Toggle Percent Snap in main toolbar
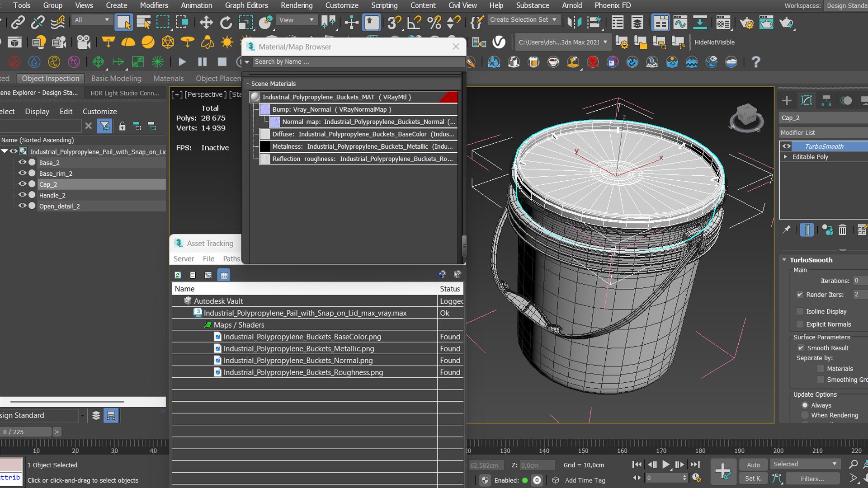 click(x=434, y=22)
